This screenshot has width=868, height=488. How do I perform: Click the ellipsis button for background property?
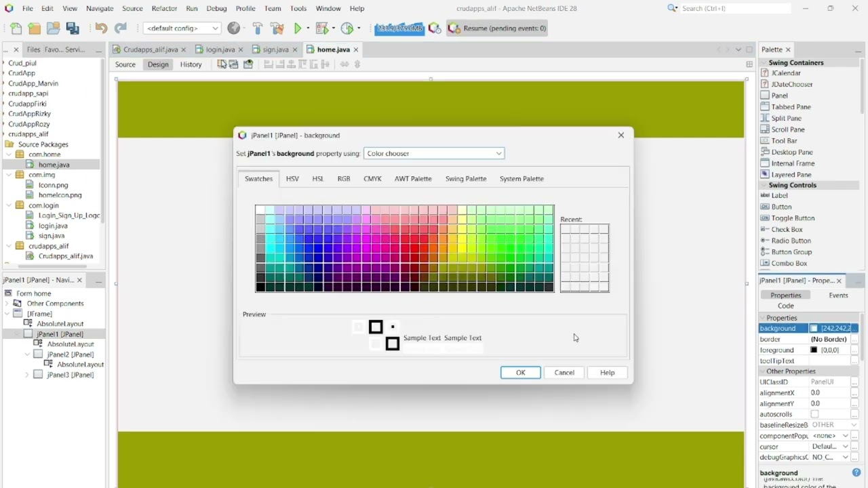[854, 328]
